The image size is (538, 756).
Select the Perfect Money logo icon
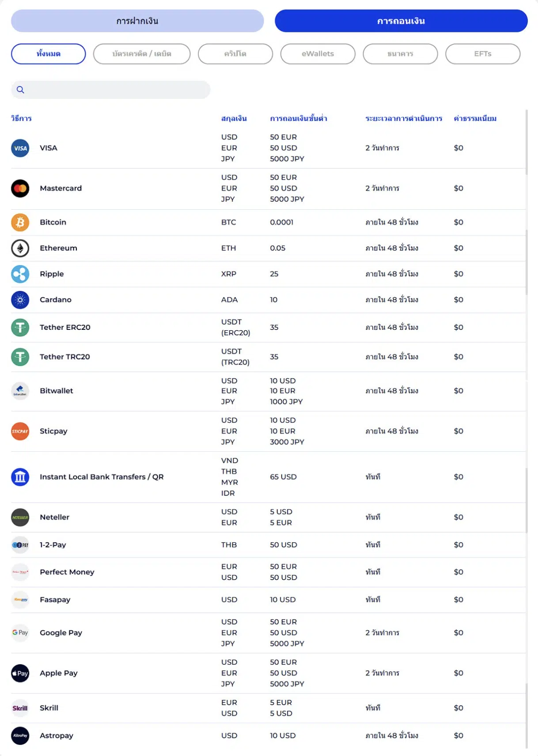(x=20, y=572)
